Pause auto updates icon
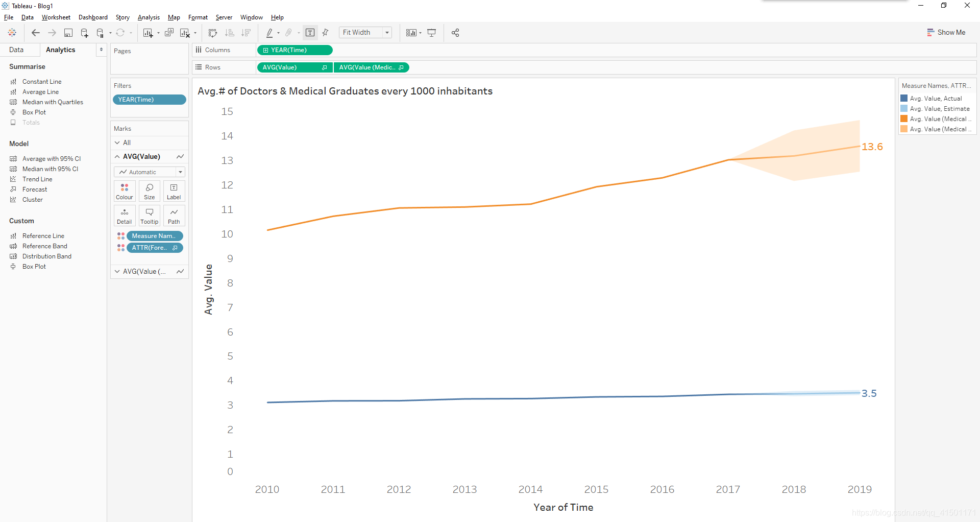The image size is (980, 522). 101,33
